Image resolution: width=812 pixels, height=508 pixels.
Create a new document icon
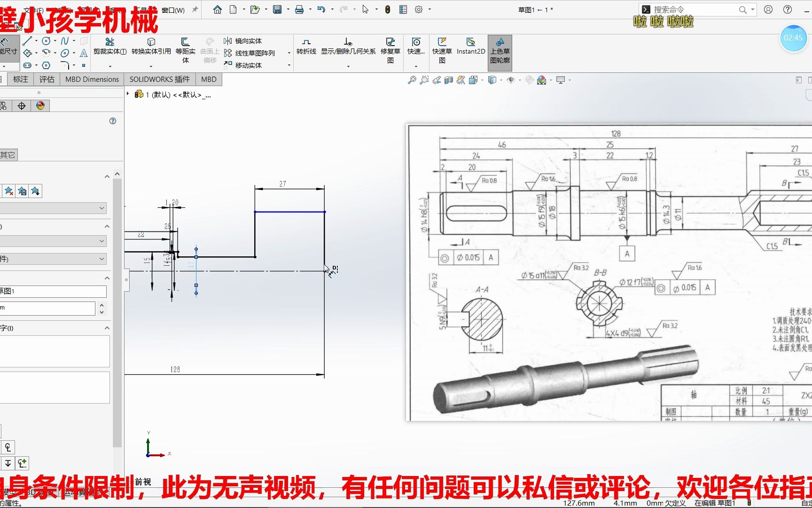tap(233, 9)
